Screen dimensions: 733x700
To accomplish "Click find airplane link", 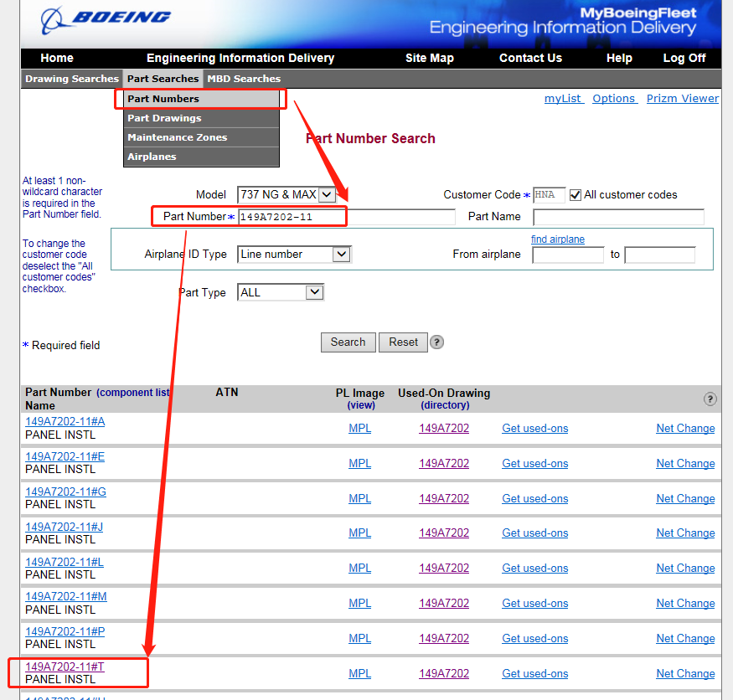I will point(558,239).
